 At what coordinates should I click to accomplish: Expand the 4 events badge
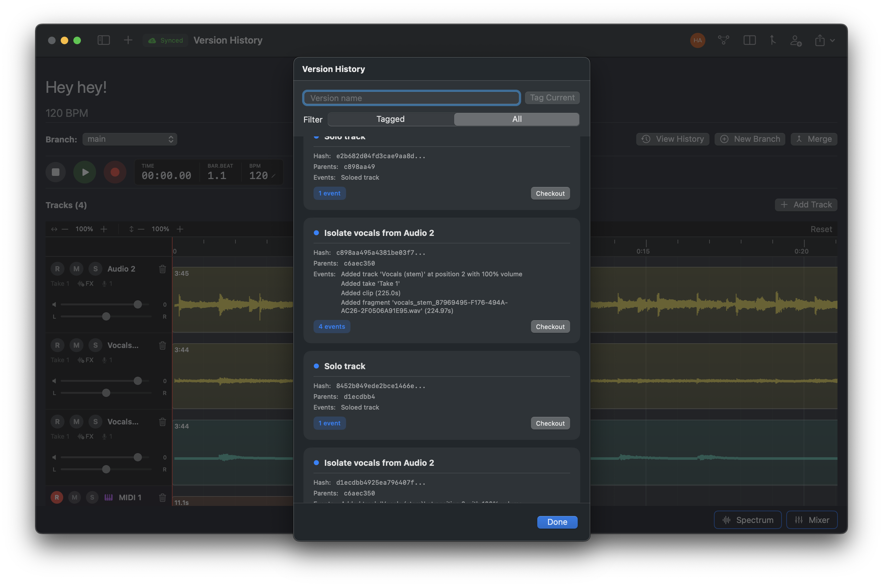[331, 327]
